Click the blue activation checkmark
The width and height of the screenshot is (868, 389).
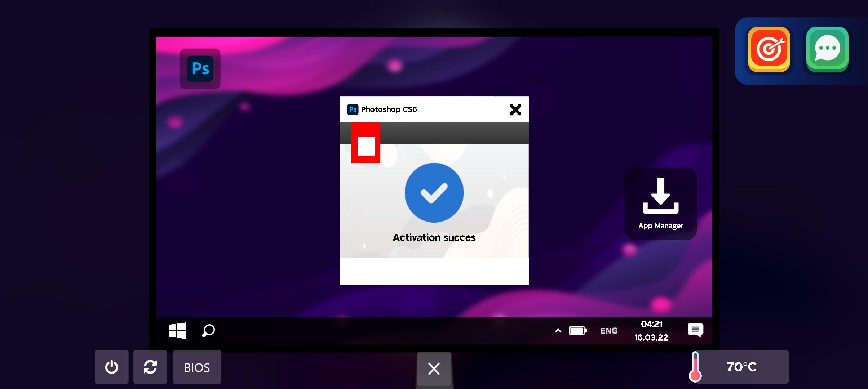point(434,193)
